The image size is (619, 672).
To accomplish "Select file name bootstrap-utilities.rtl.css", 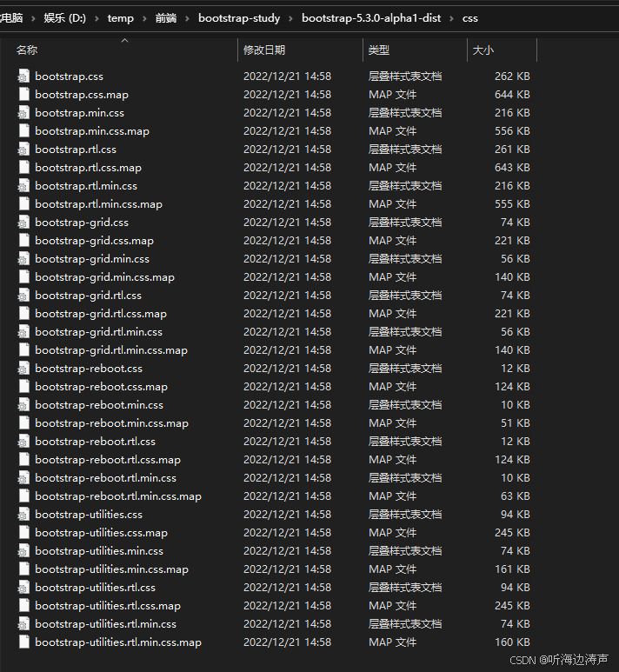I will point(95,588).
